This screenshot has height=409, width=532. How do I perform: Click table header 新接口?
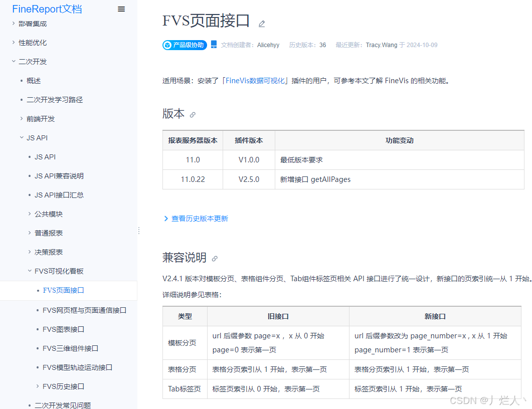pyautogui.click(x=435, y=316)
